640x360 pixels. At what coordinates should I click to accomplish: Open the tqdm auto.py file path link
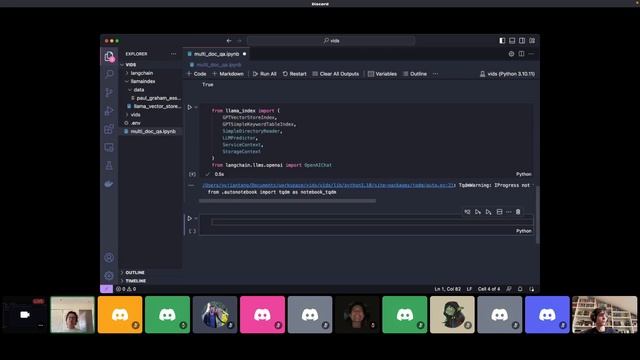coord(329,185)
